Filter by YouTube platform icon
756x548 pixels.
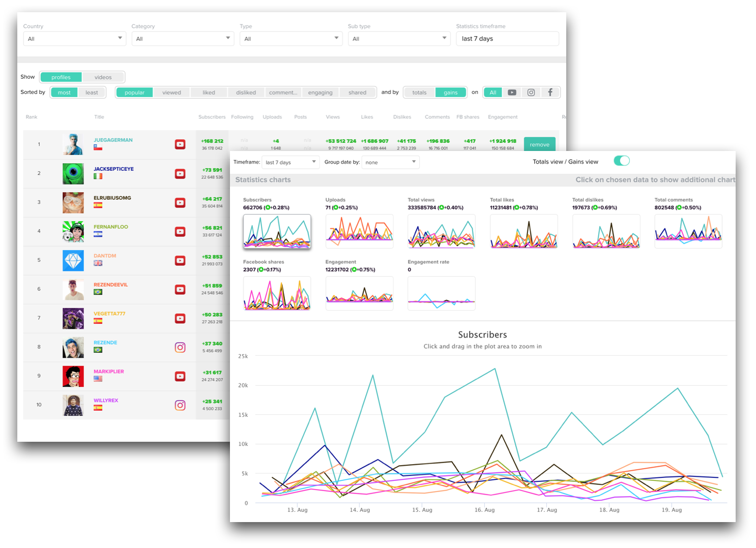tap(512, 93)
